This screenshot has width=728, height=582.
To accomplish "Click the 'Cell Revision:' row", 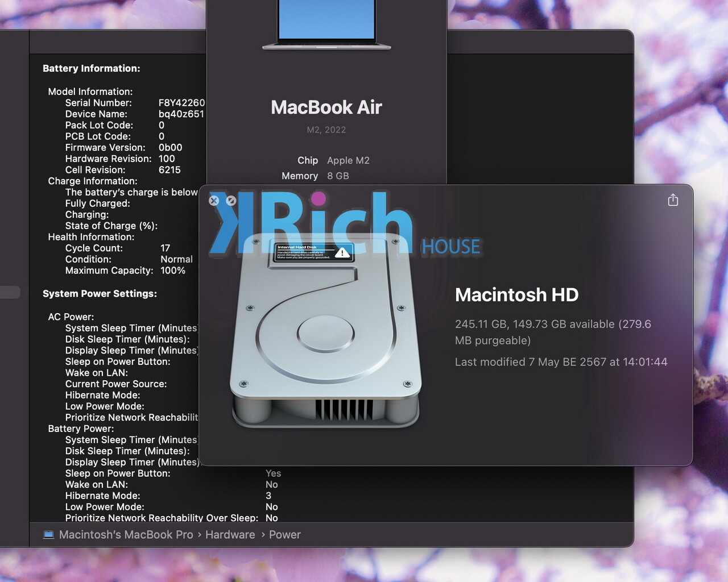I will [x=123, y=170].
